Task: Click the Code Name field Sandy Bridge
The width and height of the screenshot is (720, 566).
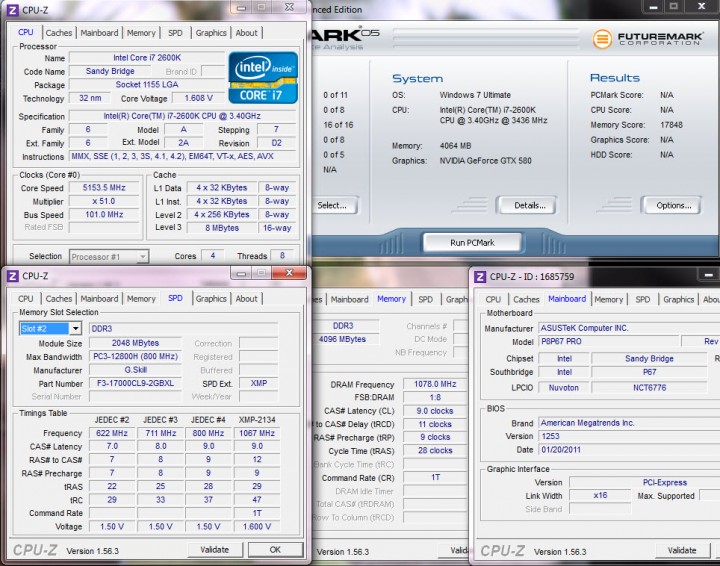Action: 110,71
